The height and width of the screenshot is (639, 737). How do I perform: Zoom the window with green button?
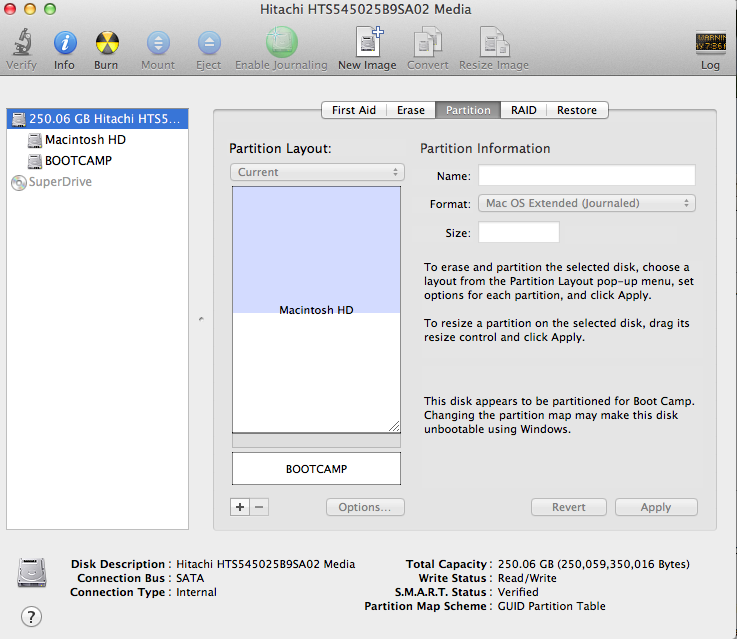(50, 9)
